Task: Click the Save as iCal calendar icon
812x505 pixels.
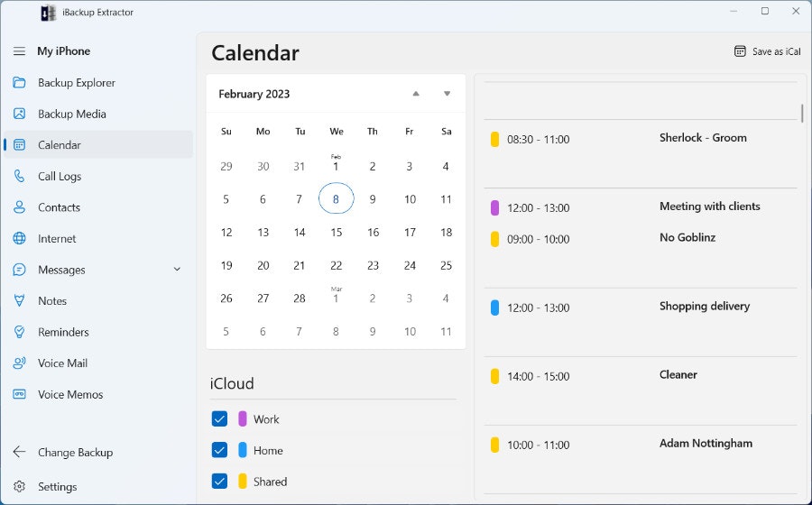Action: point(740,51)
